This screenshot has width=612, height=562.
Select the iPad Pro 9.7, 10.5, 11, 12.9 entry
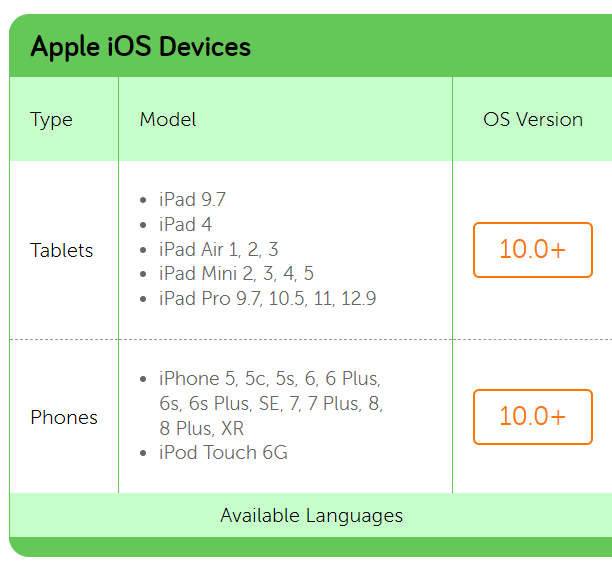pyautogui.click(x=267, y=299)
